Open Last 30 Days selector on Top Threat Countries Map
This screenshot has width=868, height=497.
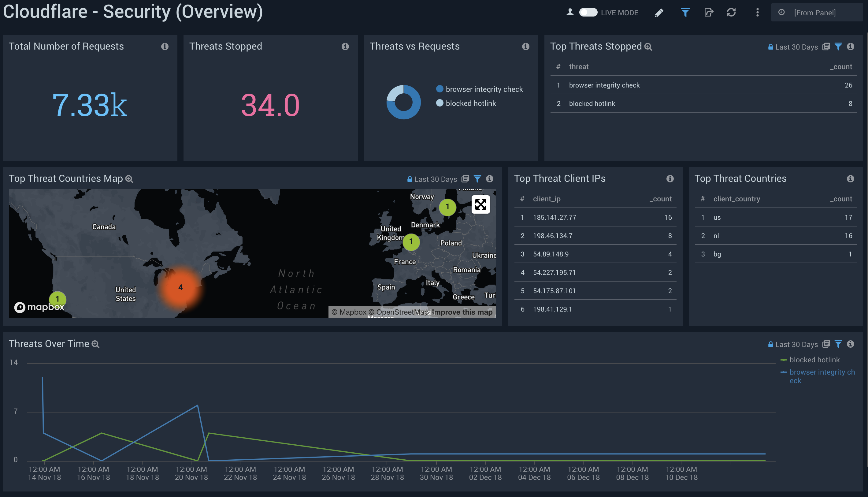(435, 179)
